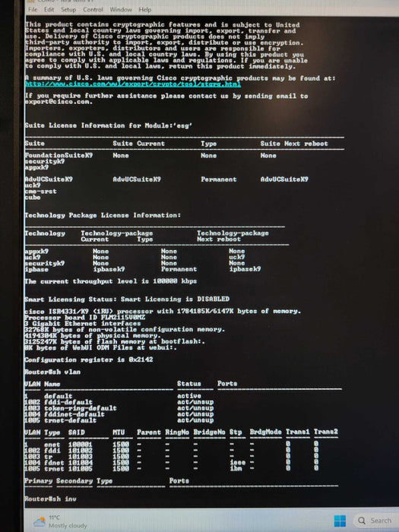
Task: Click the "Router#sh inv" prompt line
Action: [51, 499]
